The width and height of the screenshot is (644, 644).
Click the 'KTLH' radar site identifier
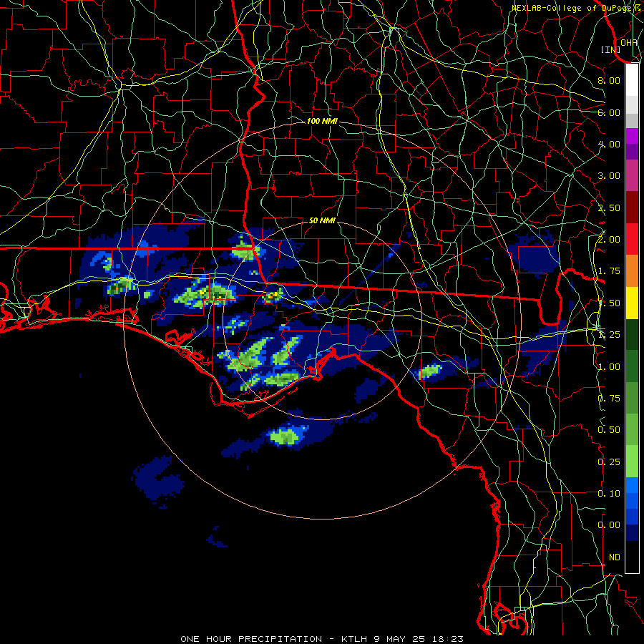pyautogui.click(x=354, y=639)
